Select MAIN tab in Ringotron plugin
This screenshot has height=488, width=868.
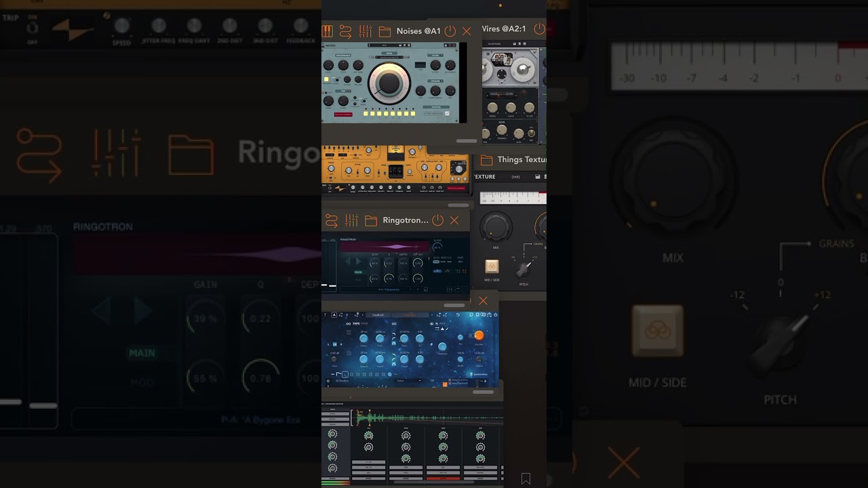(x=358, y=272)
